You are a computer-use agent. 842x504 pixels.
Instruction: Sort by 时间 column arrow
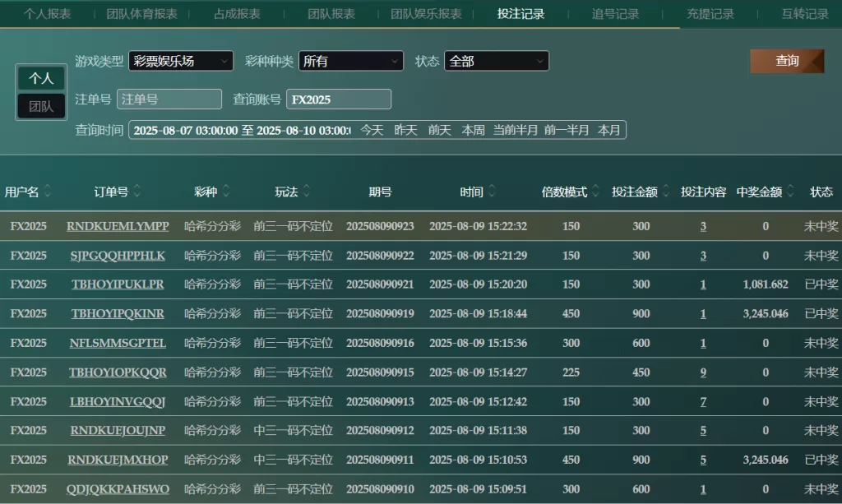[x=492, y=191]
